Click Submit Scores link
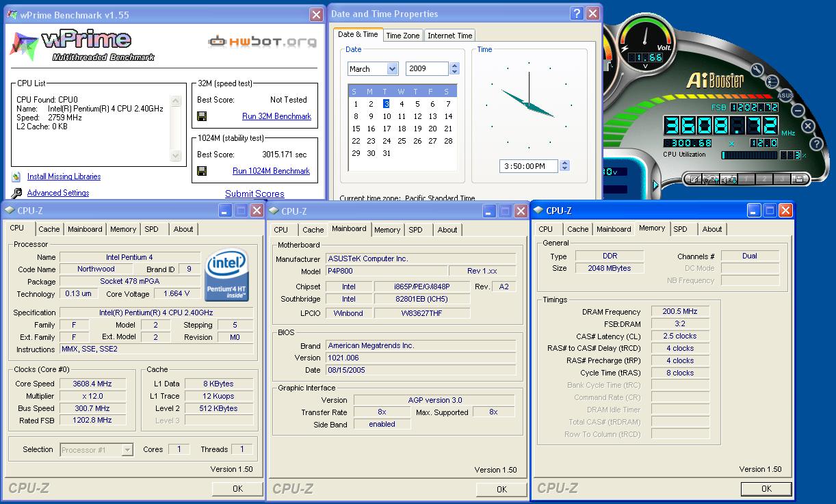The image size is (836, 504). tap(254, 194)
